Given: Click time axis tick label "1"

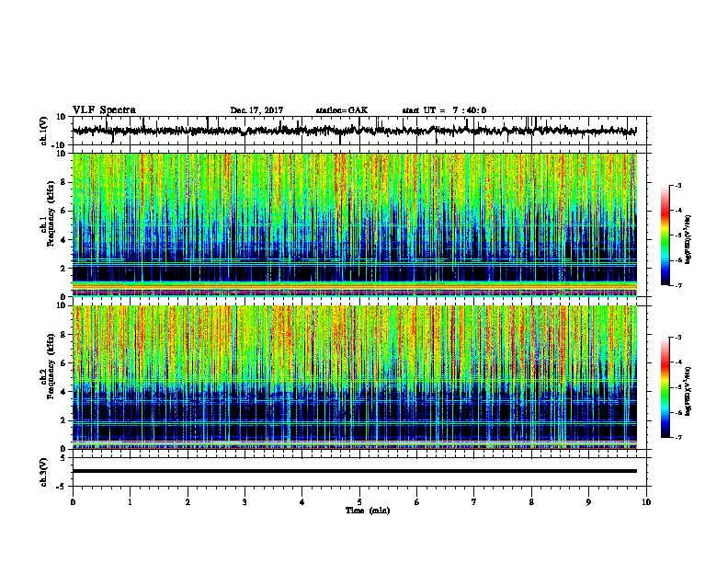Looking at the screenshot, I should click(130, 502).
